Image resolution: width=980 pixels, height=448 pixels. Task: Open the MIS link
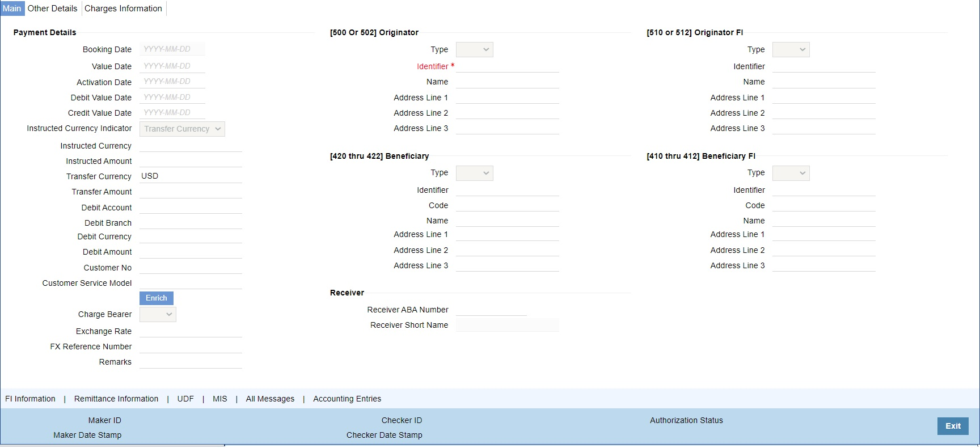(220, 399)
